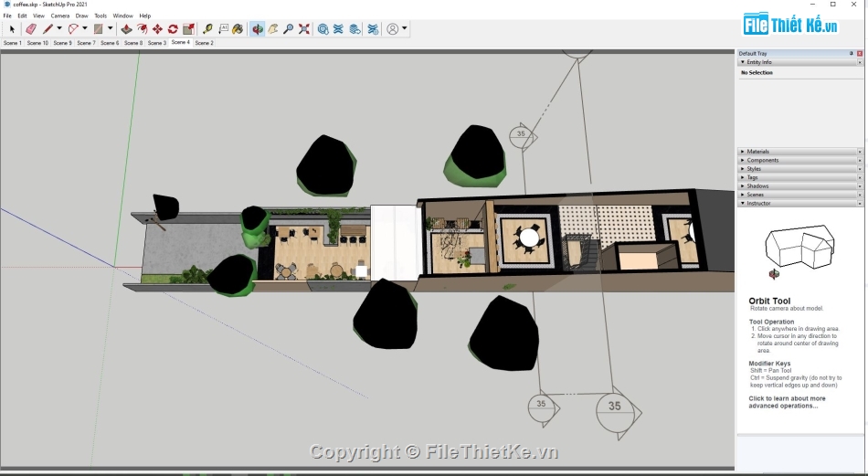Open the Edit menu
The width and height of the screenshot is (868, 476).
click(22, 16)
